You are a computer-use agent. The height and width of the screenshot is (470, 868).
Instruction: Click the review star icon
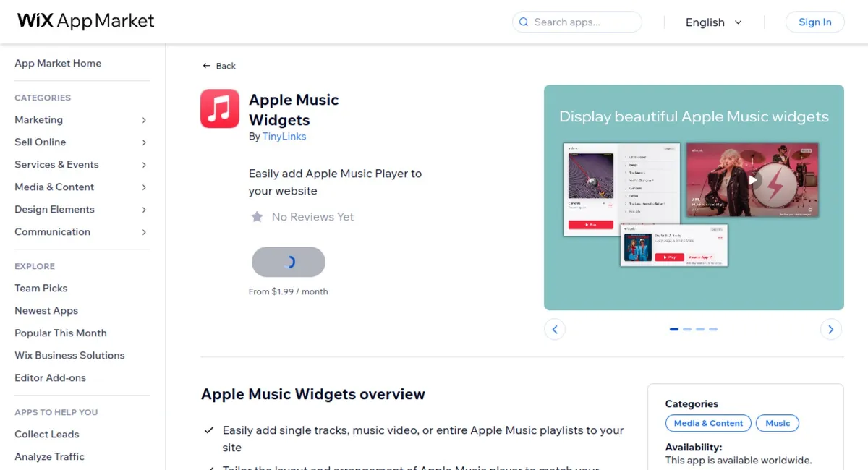257,217
